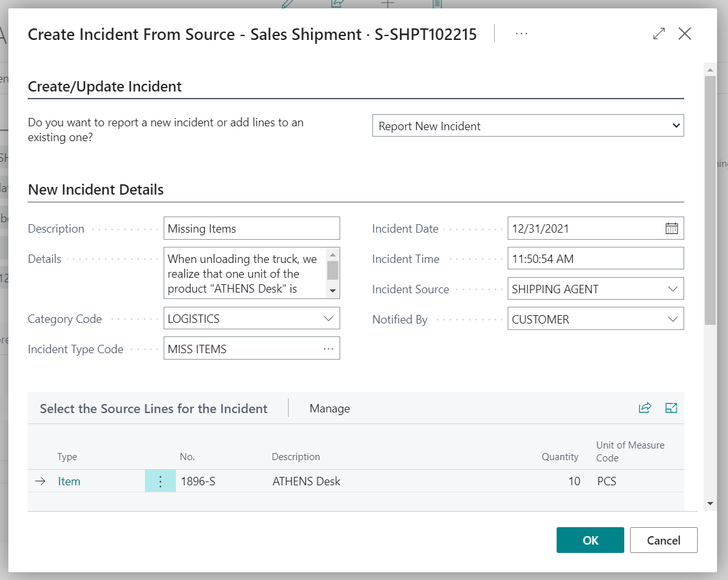This screenshot has width=728, height=580.
Task: Open the Incident Type Code lookup ellipsis
Action: [330, 348]
